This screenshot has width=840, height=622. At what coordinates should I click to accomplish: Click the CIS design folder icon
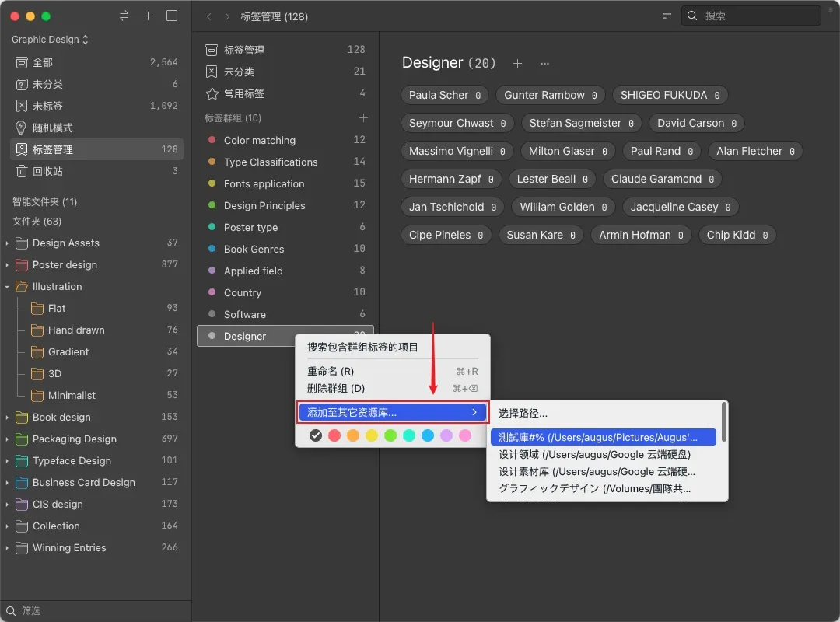tap(22, 504)
